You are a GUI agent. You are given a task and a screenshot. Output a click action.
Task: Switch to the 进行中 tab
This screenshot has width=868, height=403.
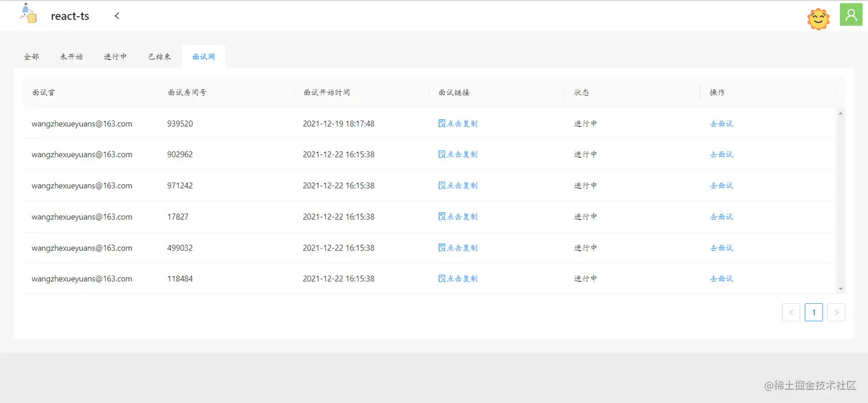(115, 57)
